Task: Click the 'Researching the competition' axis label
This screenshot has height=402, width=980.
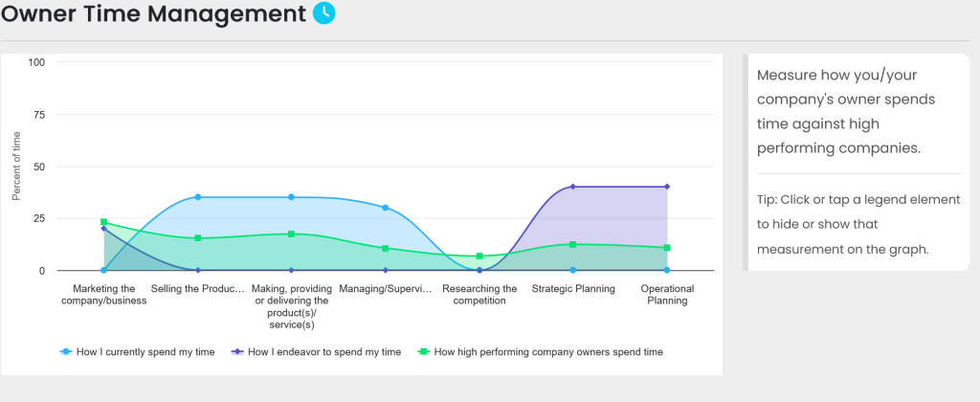Action: [479, 294]
